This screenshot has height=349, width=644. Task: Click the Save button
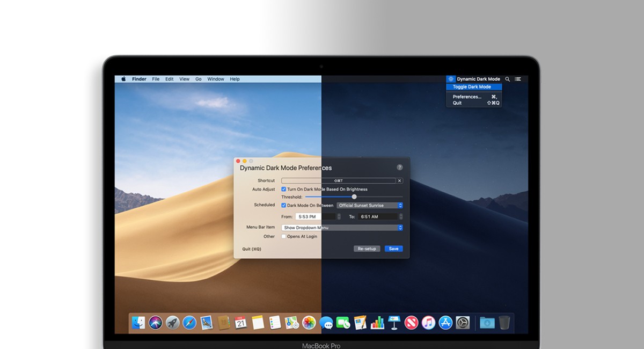[393, 249]
